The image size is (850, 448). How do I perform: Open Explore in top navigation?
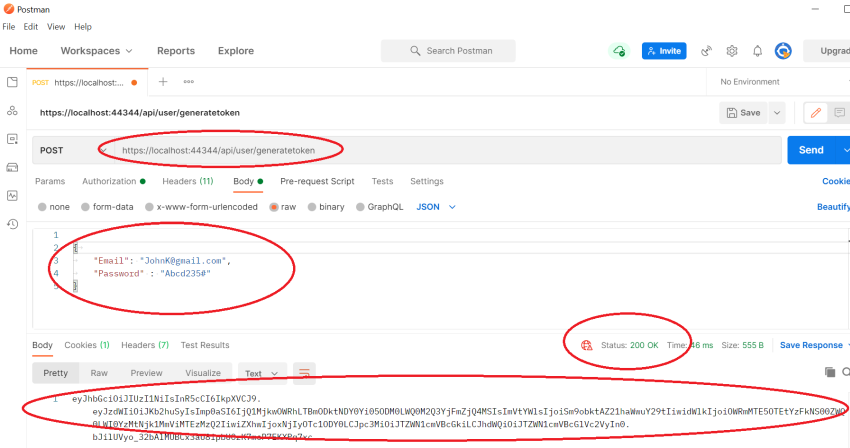click(236, 51)
